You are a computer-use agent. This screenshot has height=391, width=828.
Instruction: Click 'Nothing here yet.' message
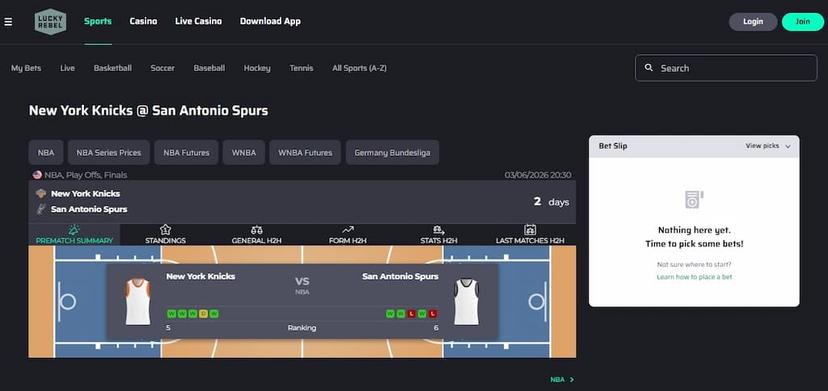click(694, 230)
